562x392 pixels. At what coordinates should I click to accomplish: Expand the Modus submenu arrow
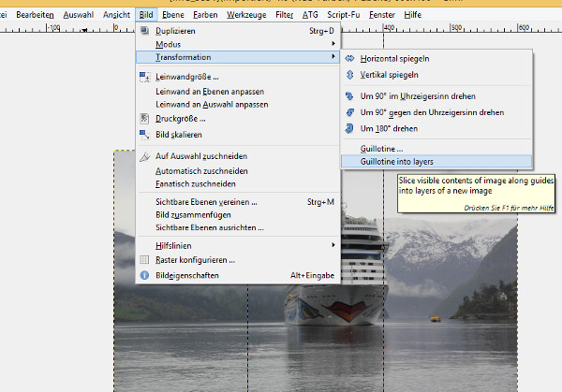click(x=333, y=44)
